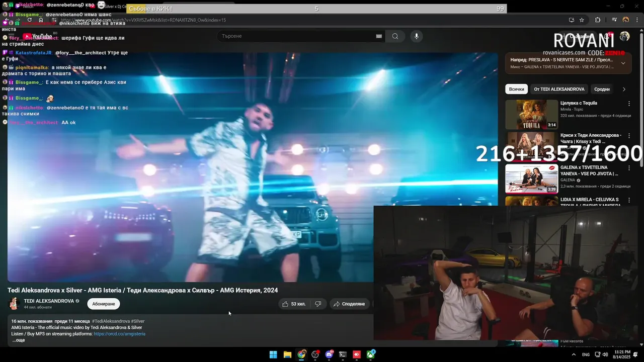Share the video via Споделяне button
The height and width of the screenshot is (362, 644).
click(349, 304)
